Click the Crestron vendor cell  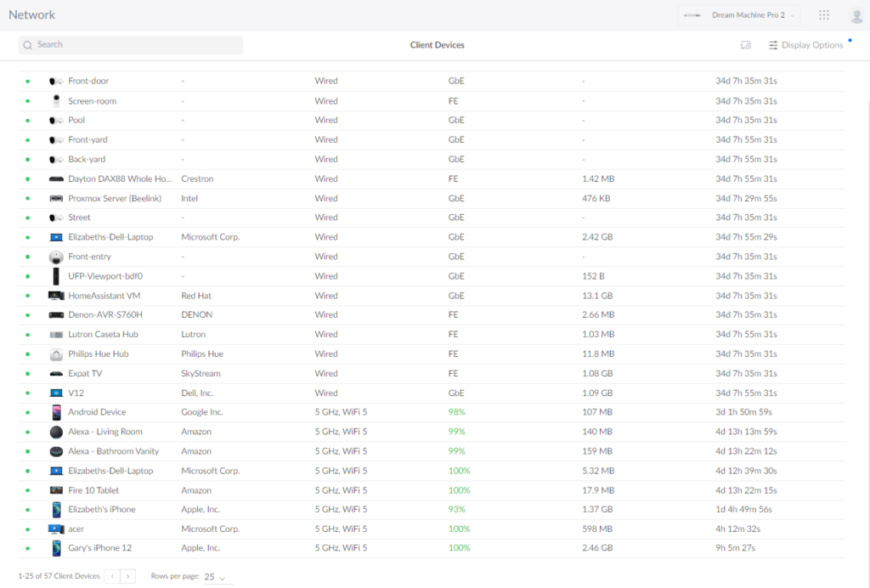(x=197, y=178)
